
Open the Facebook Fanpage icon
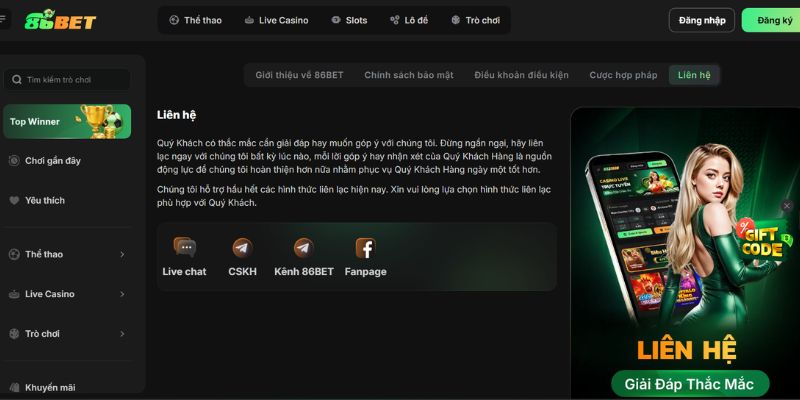coord(365,248)
